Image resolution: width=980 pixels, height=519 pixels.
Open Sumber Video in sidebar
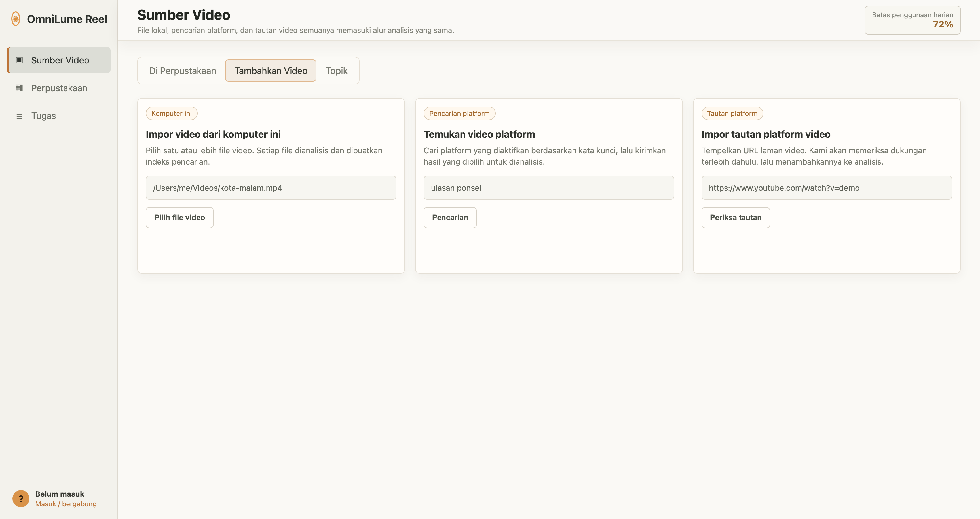pyautogui.click(x=59, y=60)
